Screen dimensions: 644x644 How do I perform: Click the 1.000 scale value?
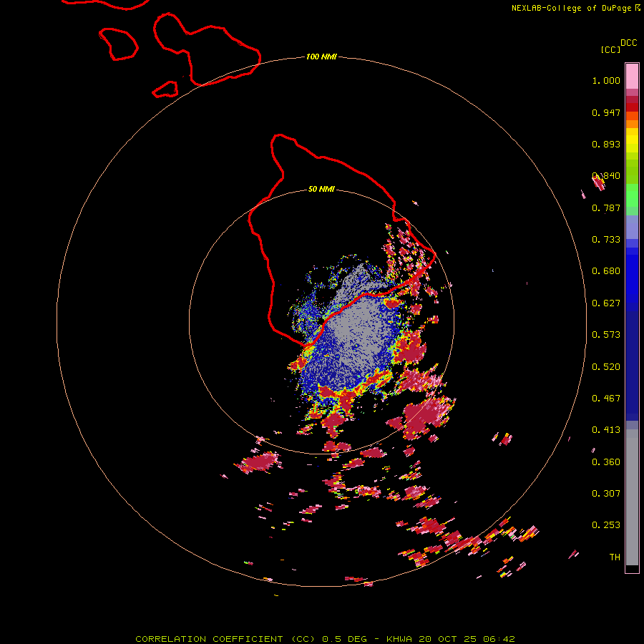point(606,80)
